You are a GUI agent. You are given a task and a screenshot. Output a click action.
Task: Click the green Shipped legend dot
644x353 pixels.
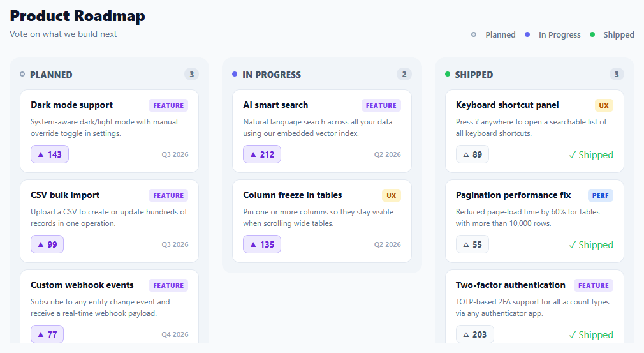tap(592, 34)
